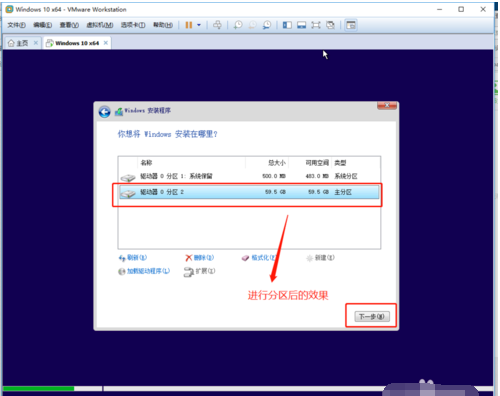Open the 帮助(H) menu

(163, 25)
